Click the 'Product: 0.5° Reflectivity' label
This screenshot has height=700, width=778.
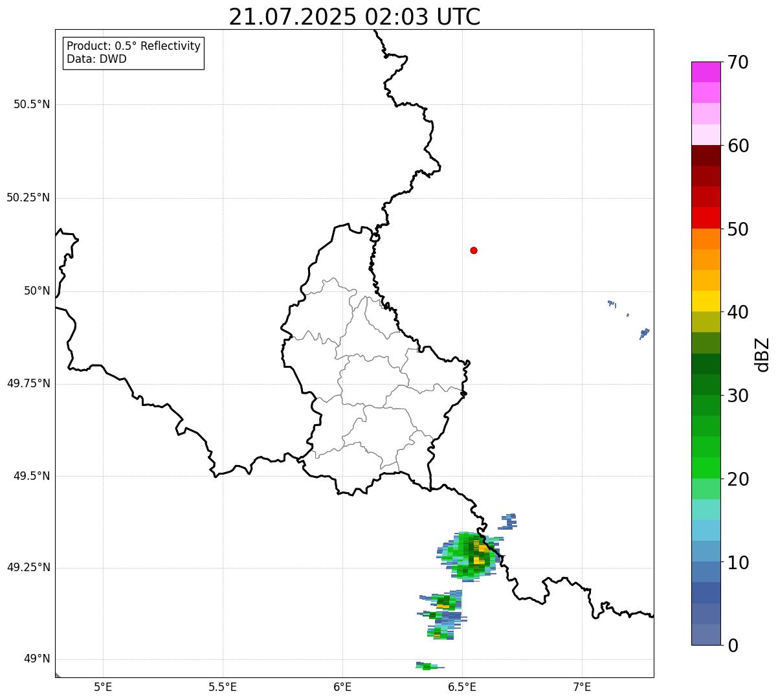(134, 46)
